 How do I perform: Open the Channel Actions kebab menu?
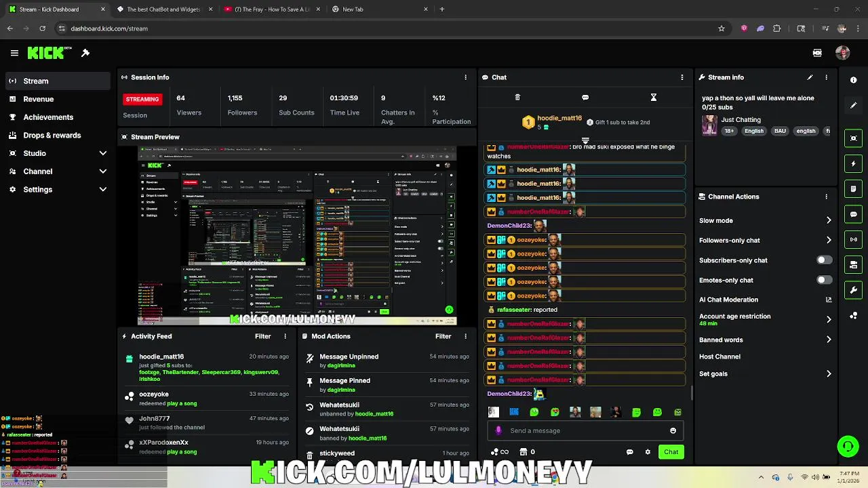coord(826,197)
